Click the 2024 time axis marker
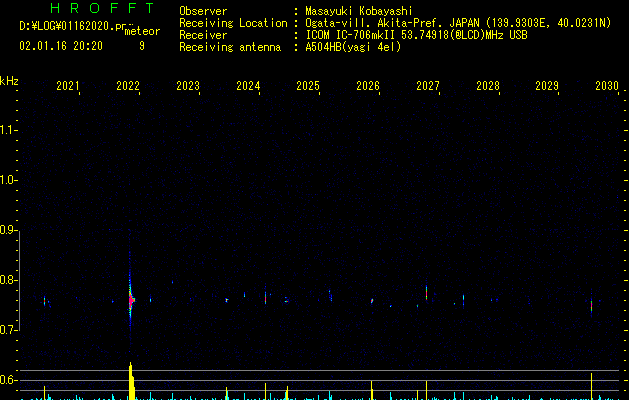Viewport: 629px width, 400px height. click(248, 85)
